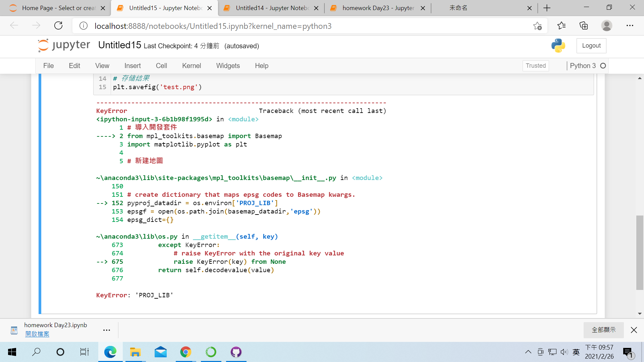
Task: Open the Collections icon in Edge toolbar
Action: [x=584, y=26]
